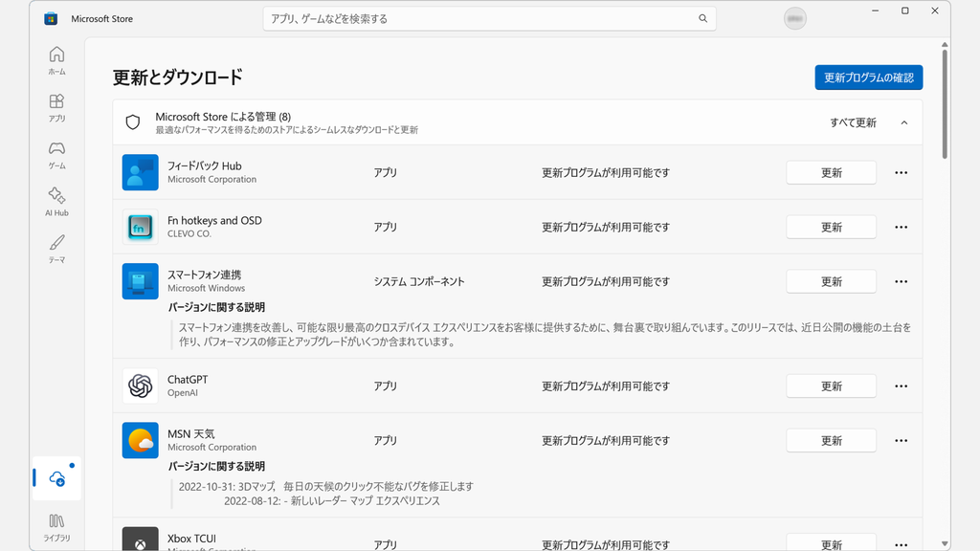Open more options for フィードバック Hub
The width and height of the screenshot is (980, 551).
(x=901, y=172)
